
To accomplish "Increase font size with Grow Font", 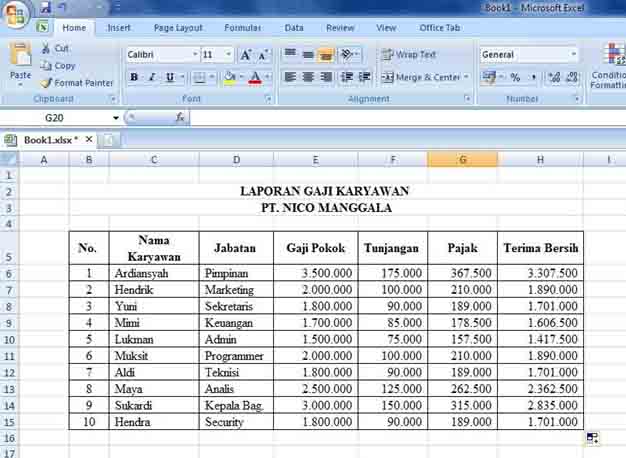I will pos(246,55).
